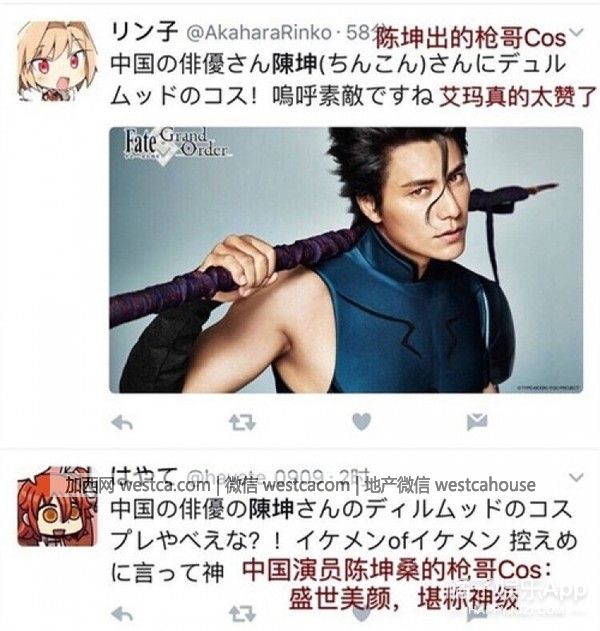
Task: Reply to はやて's tweet
Action: click(122, 615)
